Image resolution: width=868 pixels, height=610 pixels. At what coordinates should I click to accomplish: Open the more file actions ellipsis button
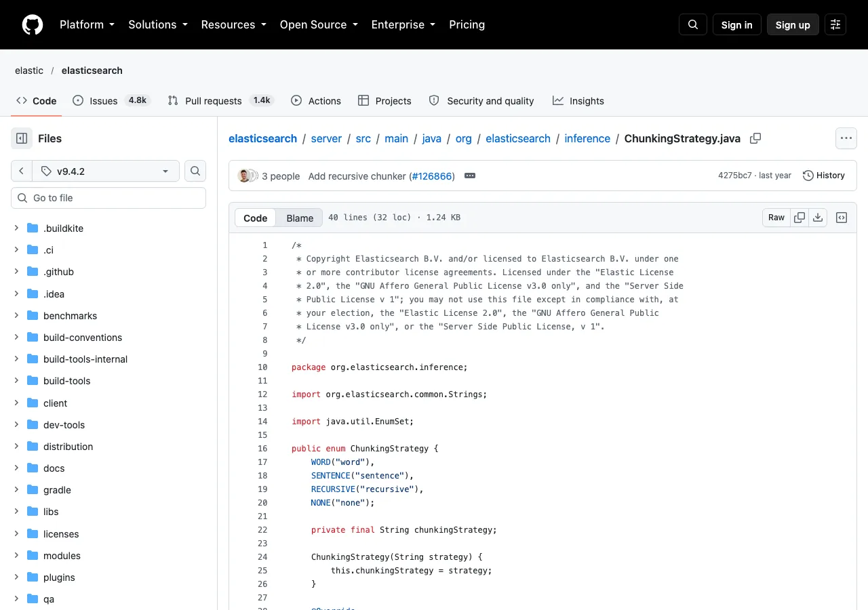click(x=846, y=138)
